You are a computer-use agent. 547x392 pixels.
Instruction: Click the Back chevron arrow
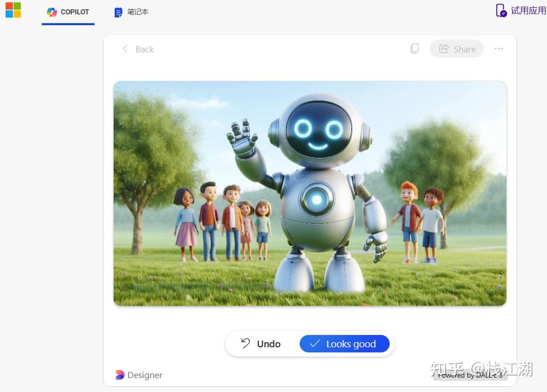point(125,49)
